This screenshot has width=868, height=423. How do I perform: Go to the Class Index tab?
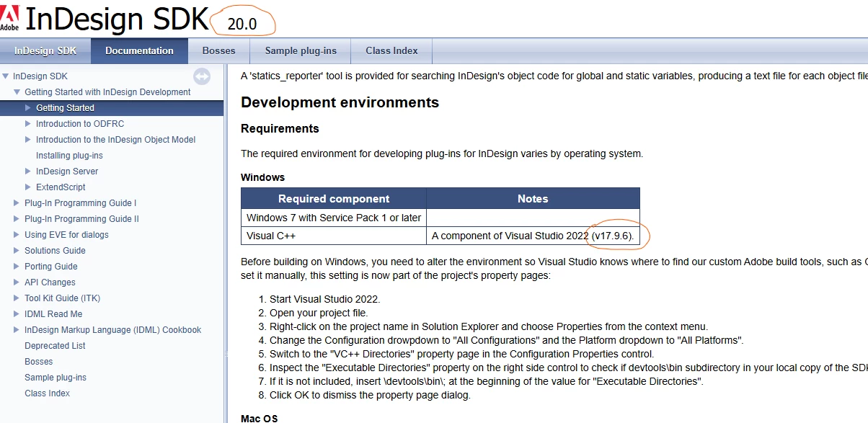[x=391, y=51]
